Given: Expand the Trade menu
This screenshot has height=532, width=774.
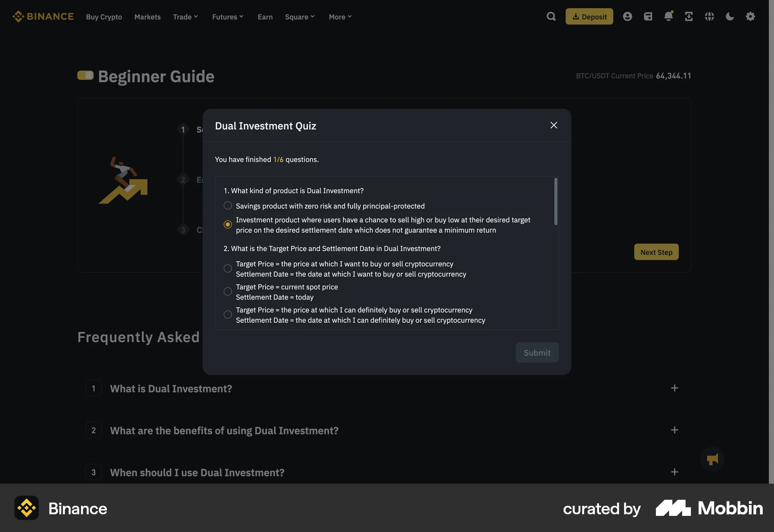Looking at the screenshot, I should [x=185, y=17].
